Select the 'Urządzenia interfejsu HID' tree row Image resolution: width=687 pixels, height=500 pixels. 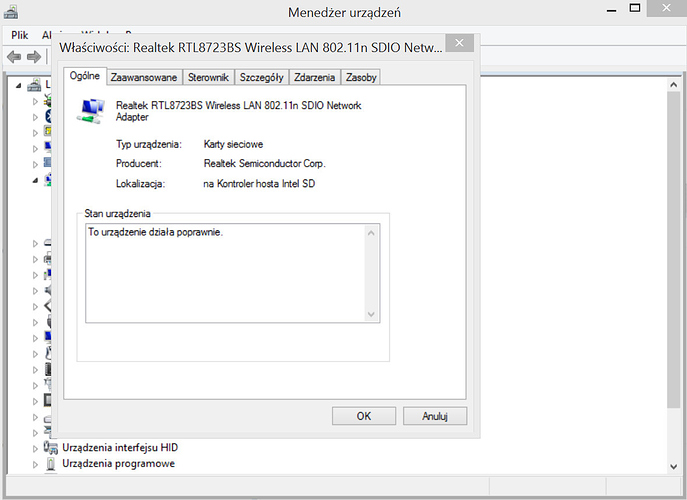pos(120,447)
